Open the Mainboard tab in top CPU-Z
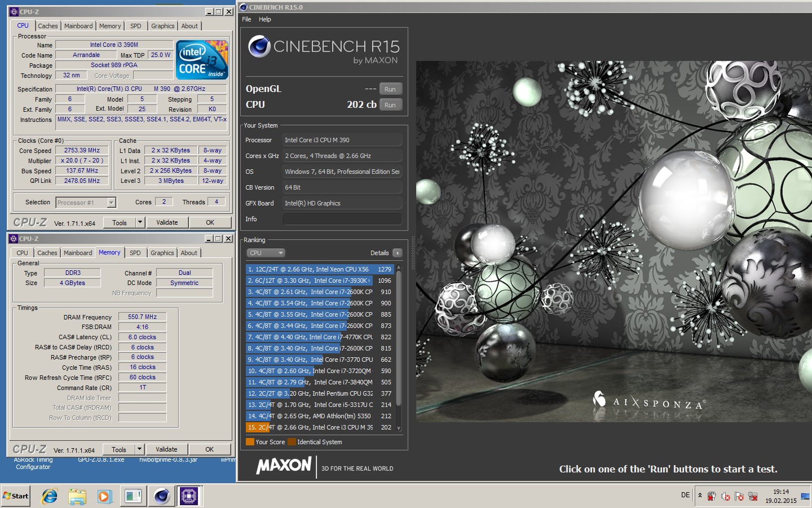The width and height of the screenshot is (812, 508). (78, 26)
